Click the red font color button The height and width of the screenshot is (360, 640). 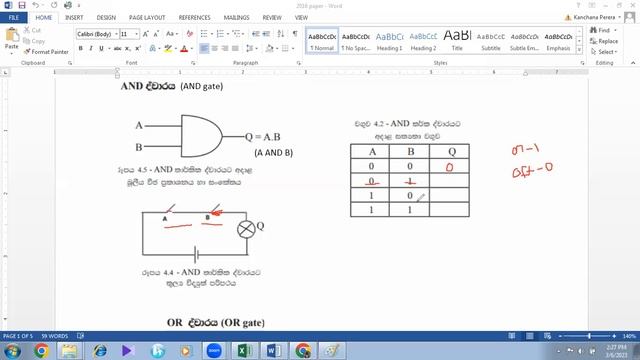(x=184, y=49)
